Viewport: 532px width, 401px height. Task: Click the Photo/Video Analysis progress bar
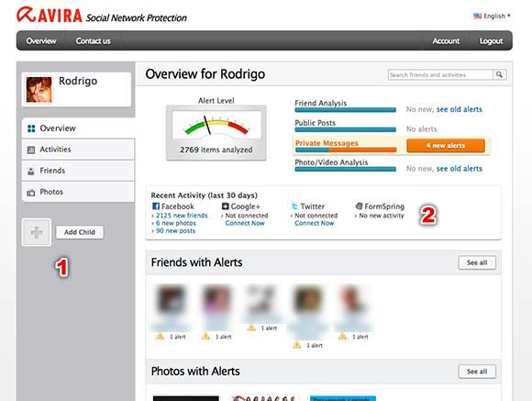(x=346, y=169)
